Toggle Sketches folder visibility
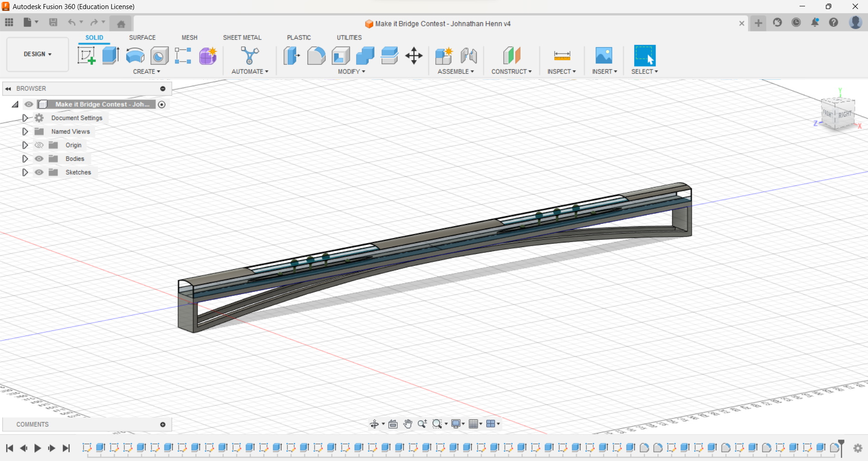 [x=39, y=172]
